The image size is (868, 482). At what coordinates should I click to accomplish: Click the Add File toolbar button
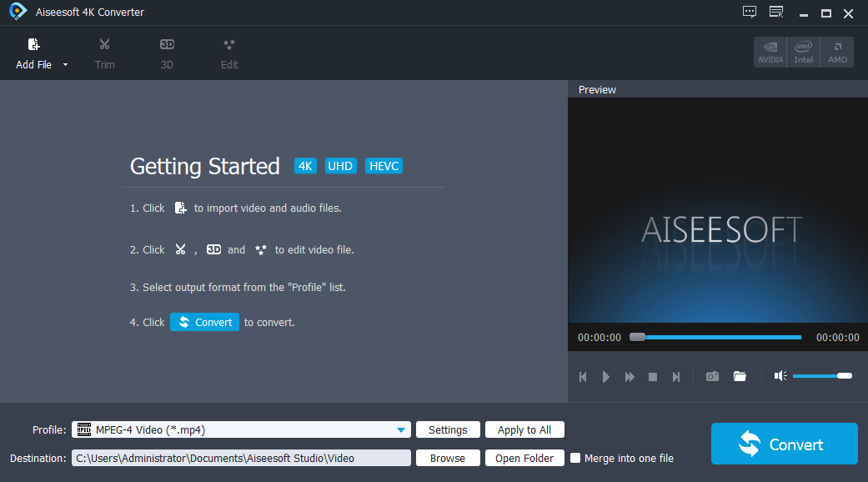(33, 53)
